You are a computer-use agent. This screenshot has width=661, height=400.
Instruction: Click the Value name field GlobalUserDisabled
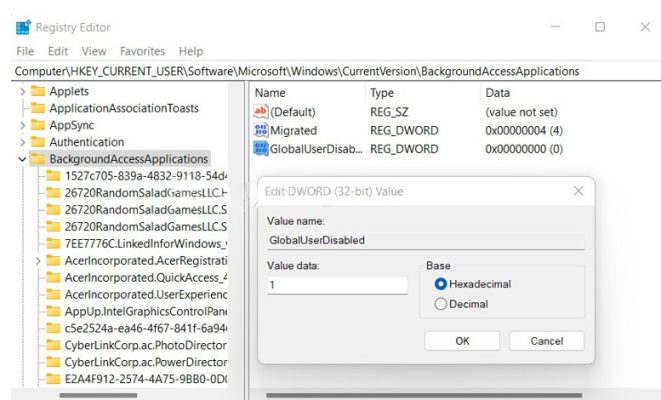pyautogui.click(x=426, y=240)
